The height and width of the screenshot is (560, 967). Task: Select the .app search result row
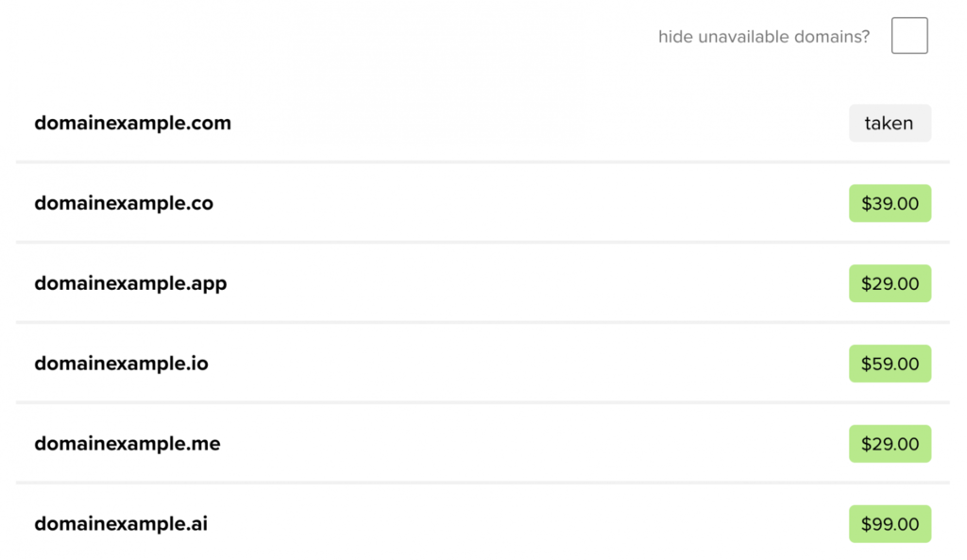click(x=483, y=283)
